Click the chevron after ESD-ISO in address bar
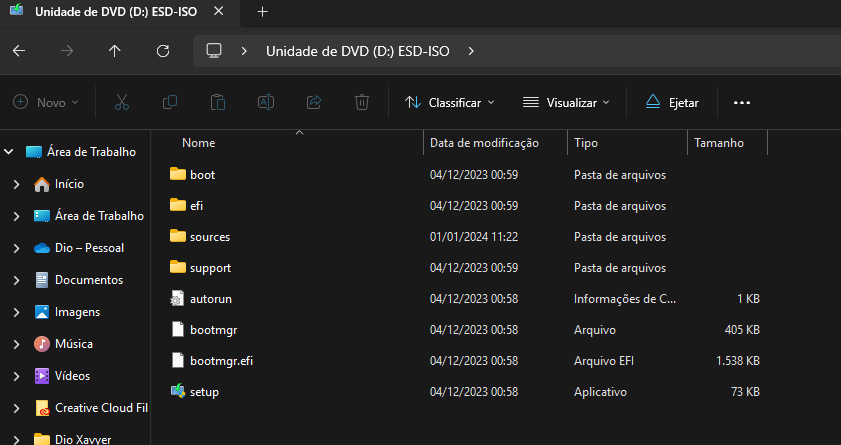The width and height of the screenshot is (841, 445). [x=471, y=51]
